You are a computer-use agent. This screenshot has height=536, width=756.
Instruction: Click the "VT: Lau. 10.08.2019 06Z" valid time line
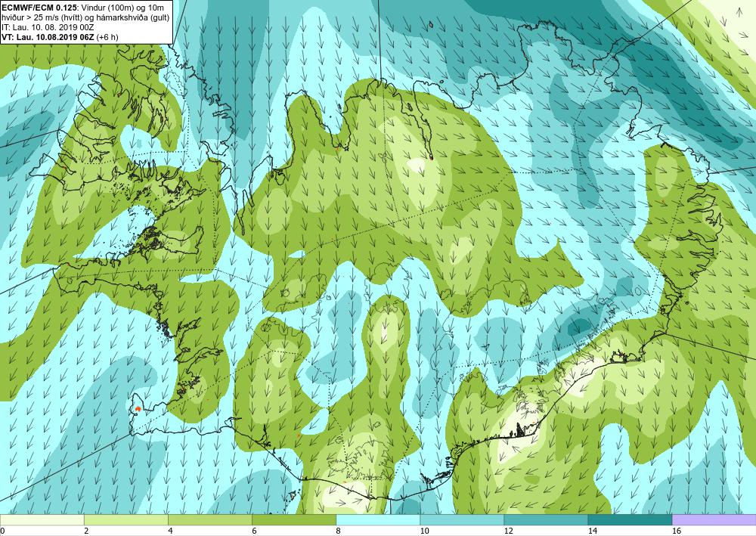tap(48, 36)
